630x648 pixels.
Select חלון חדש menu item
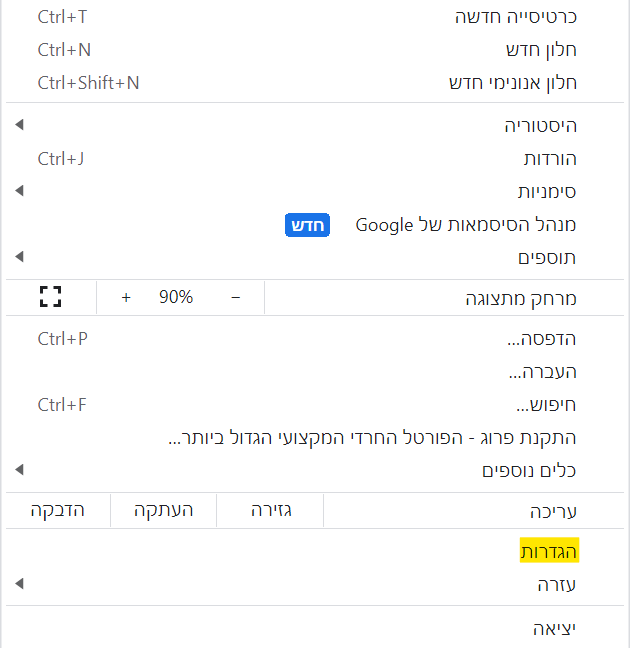(x=541, y=50)
